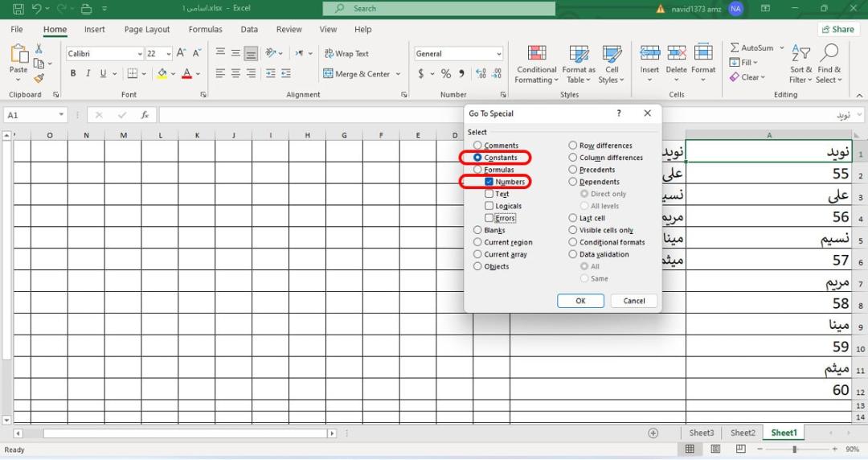
Task: Collapse the ribbon with the chevron
Action: 859,96
